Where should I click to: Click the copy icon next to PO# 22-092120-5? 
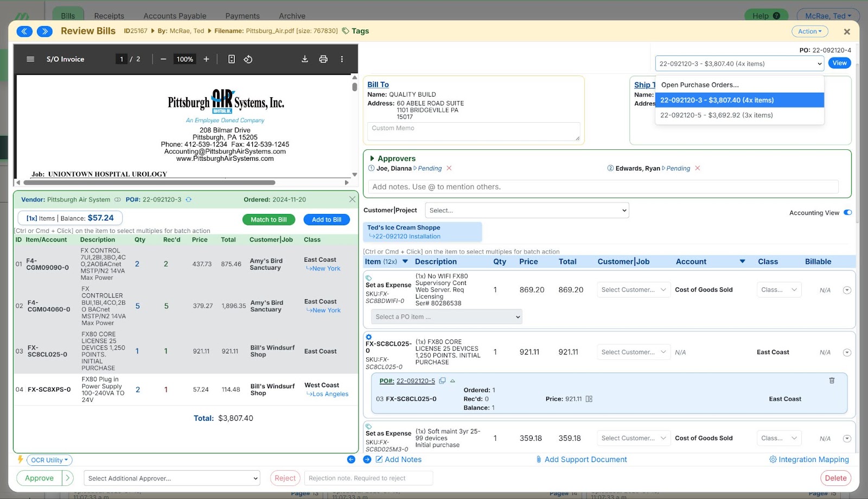[x=442, y=381]
